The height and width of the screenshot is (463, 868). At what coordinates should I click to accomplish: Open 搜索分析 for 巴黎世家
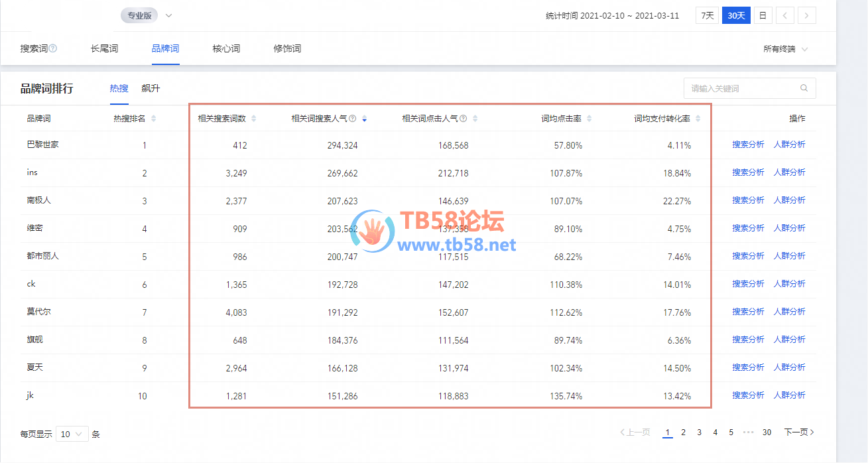click(748, 145)
